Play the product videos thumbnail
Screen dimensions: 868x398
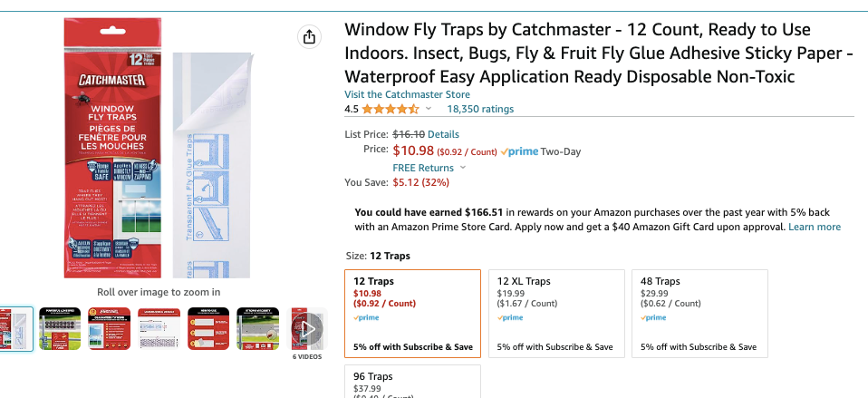point(307,328)
